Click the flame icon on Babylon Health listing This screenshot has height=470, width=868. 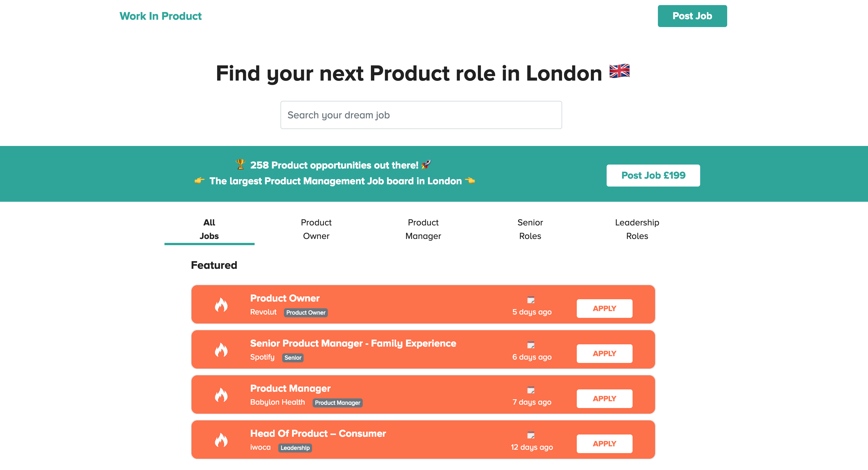(x=221, y=395)
